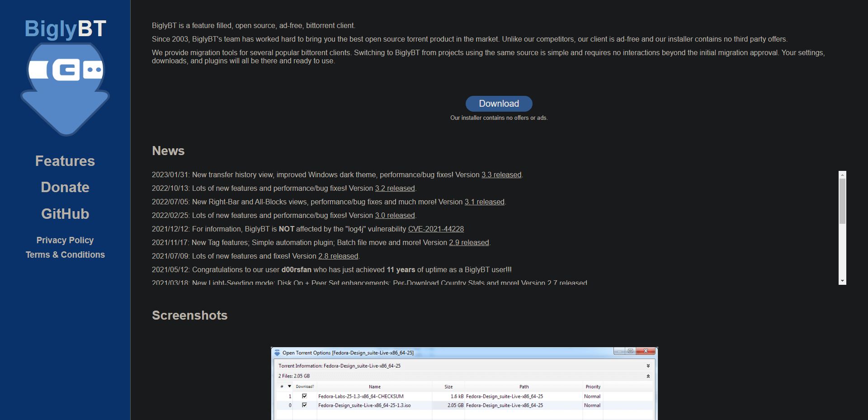
Task: Open Terms & Conditions
Action: tap(65, 255)
